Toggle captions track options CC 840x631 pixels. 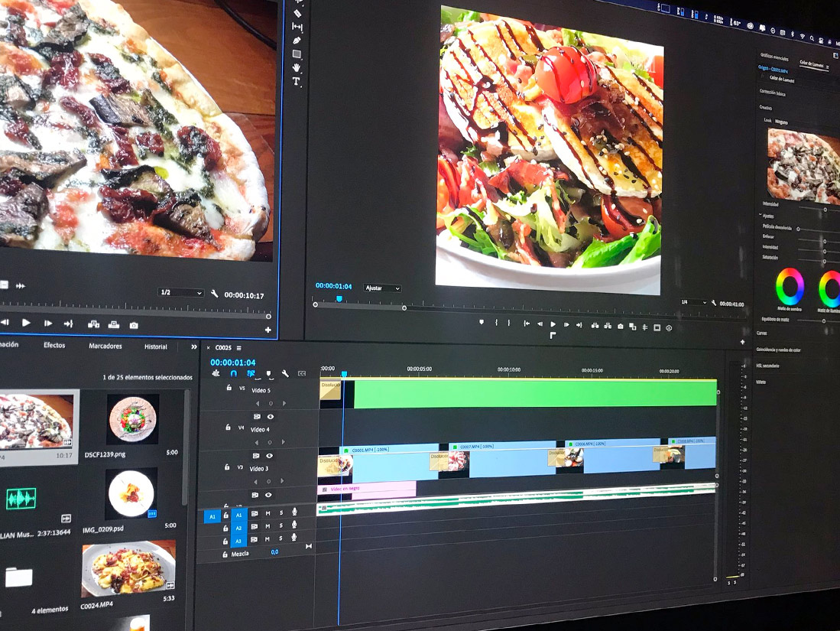(302, 374)
